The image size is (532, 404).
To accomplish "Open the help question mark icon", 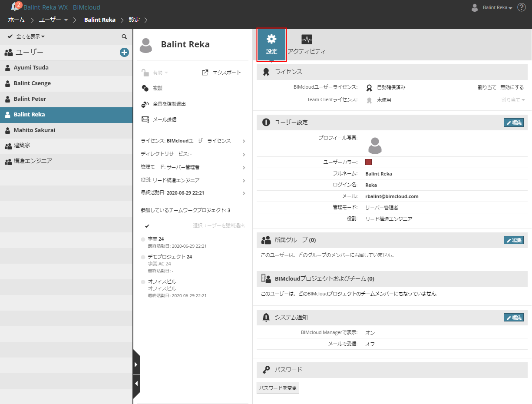I will click(521, 7).
